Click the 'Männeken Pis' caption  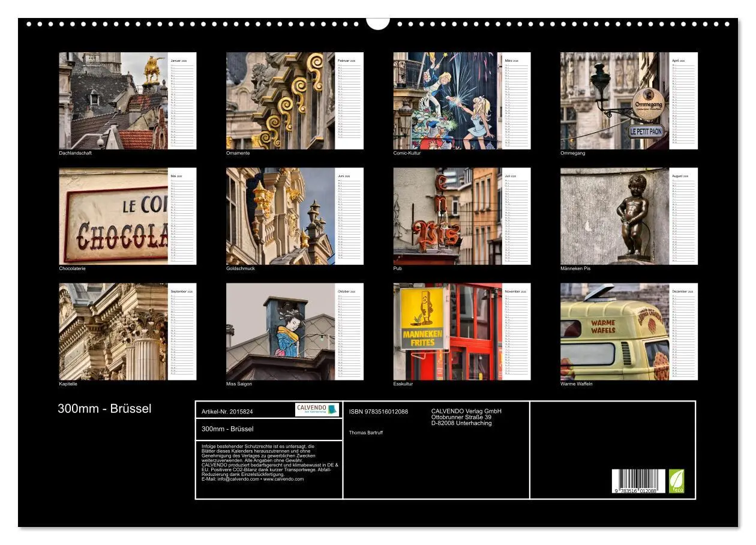coord(575,268)
